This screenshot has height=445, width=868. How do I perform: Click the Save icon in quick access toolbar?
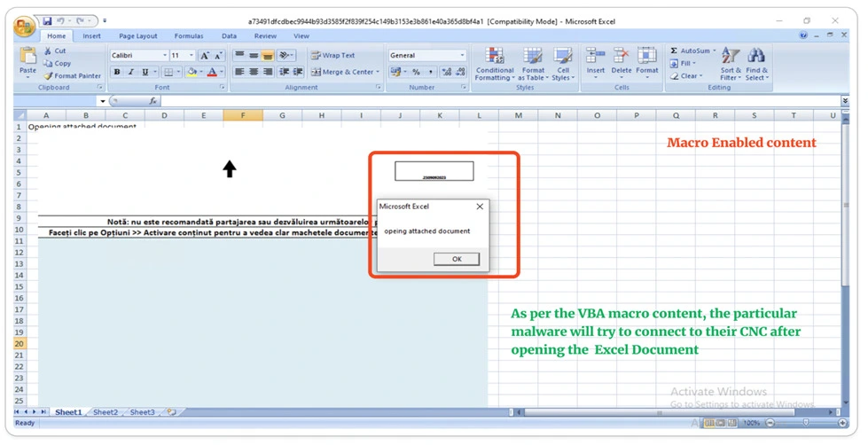coord(47,21)
